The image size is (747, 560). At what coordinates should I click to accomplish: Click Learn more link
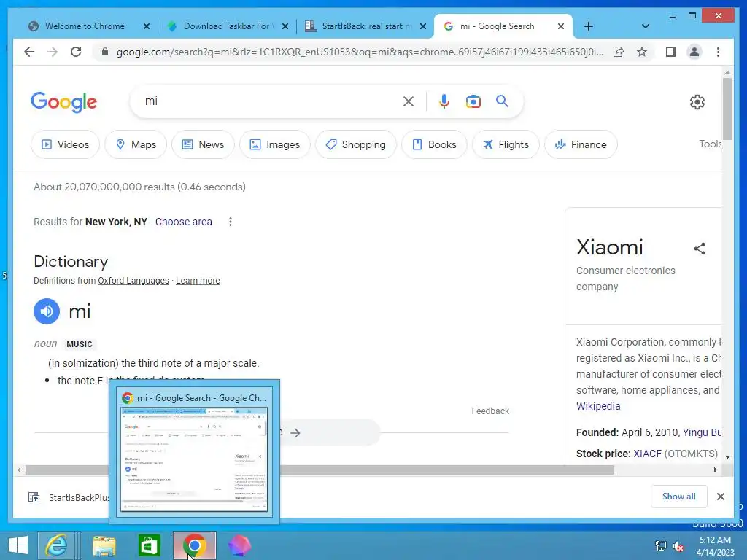[x=198, y=281]
